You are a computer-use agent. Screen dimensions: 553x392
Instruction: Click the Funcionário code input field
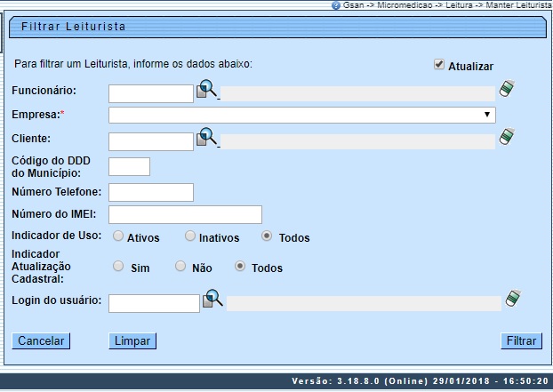point(150,91)
